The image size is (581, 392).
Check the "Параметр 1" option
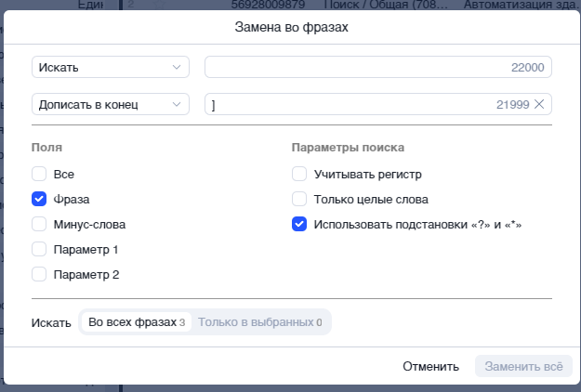pyautogui.click(x=39, y=249)
